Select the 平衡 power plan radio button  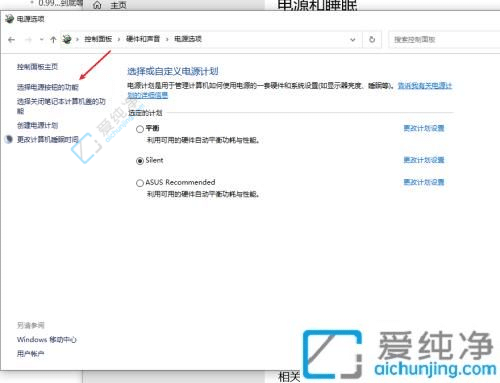[x=140, y=129]
